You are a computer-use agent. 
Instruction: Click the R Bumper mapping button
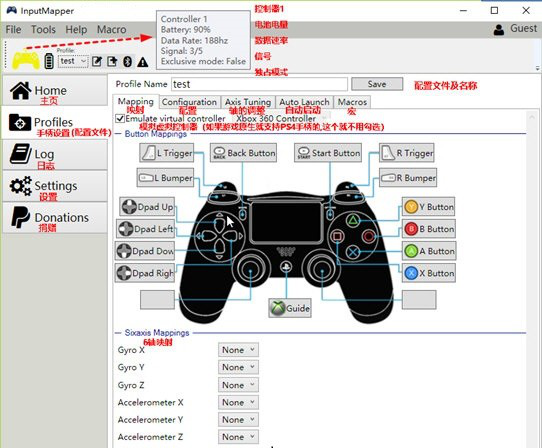(408, 178)
